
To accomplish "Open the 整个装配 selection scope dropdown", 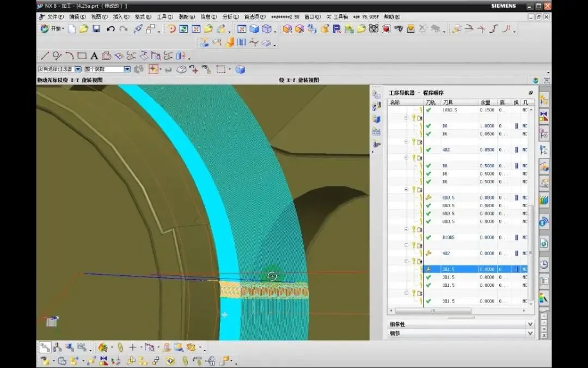I will tap(127, 69).
